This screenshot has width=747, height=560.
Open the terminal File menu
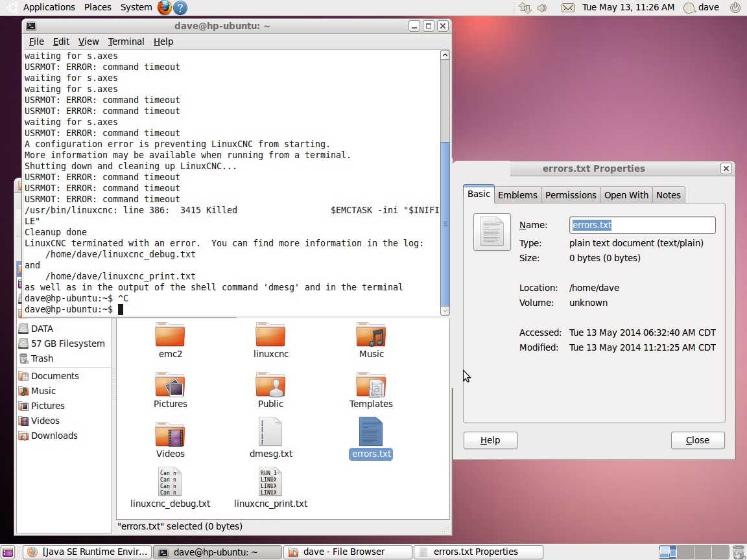(x=36, y=42)
